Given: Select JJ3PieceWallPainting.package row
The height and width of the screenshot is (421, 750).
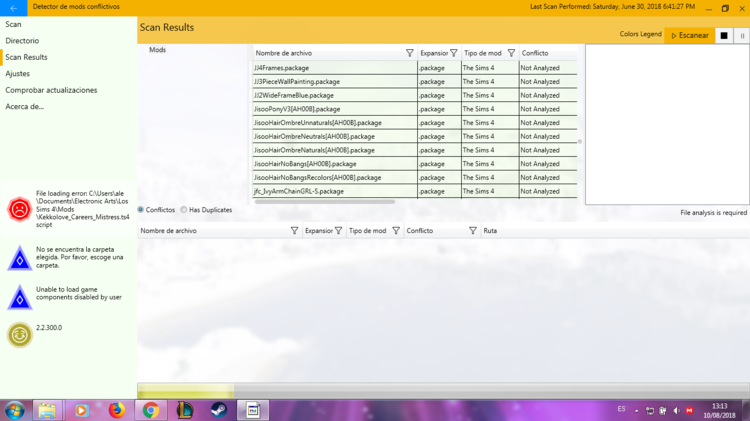Looking at the screenshot, I should coord(415,82).
